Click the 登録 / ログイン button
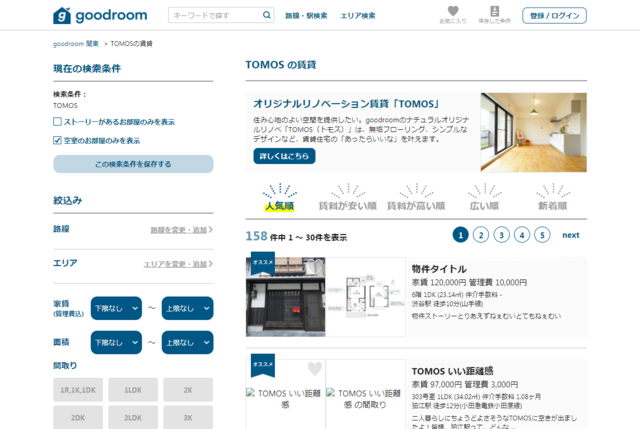The height and width of the screenshot is (429, 640). coord(554,16)
